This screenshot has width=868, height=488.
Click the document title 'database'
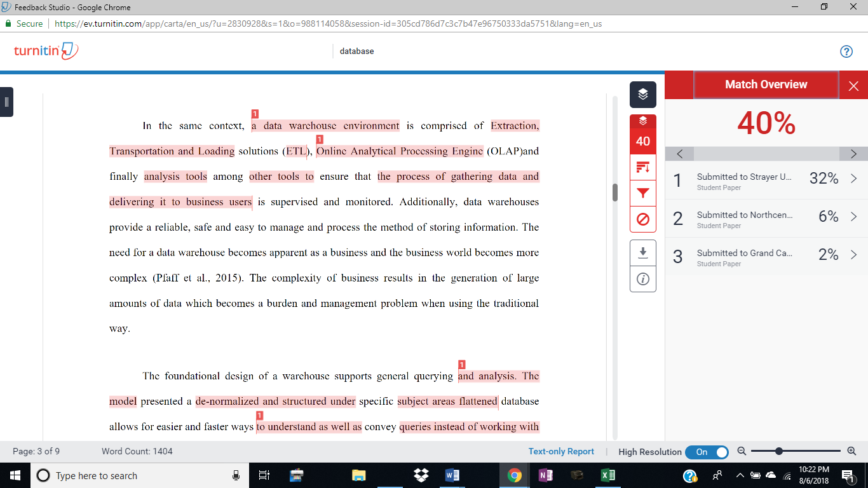click(356, 51)
